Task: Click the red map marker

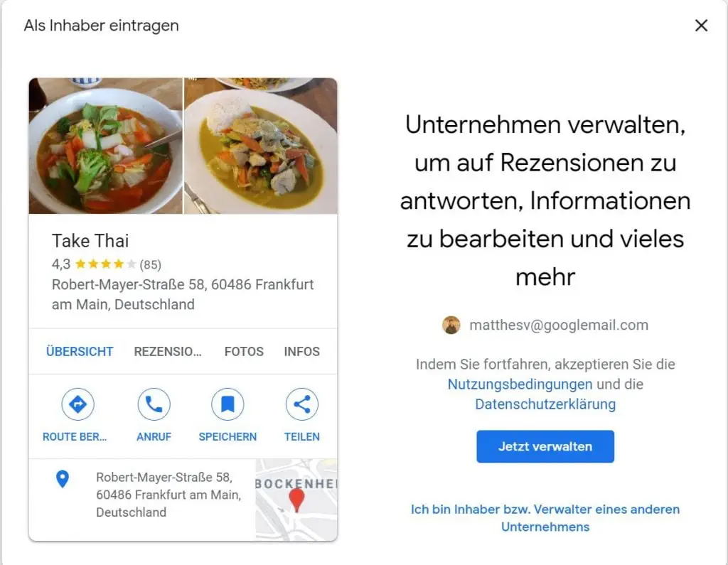Action: click(x=296, y=500)
